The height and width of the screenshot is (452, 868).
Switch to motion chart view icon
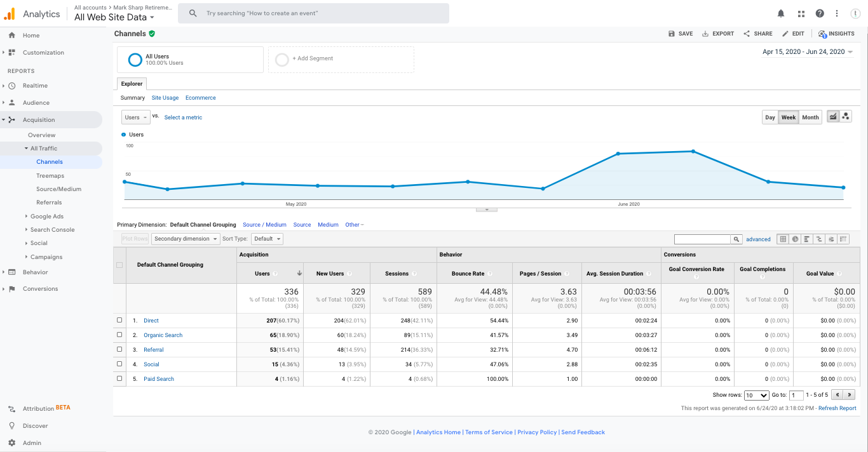(x=846, y=117)
